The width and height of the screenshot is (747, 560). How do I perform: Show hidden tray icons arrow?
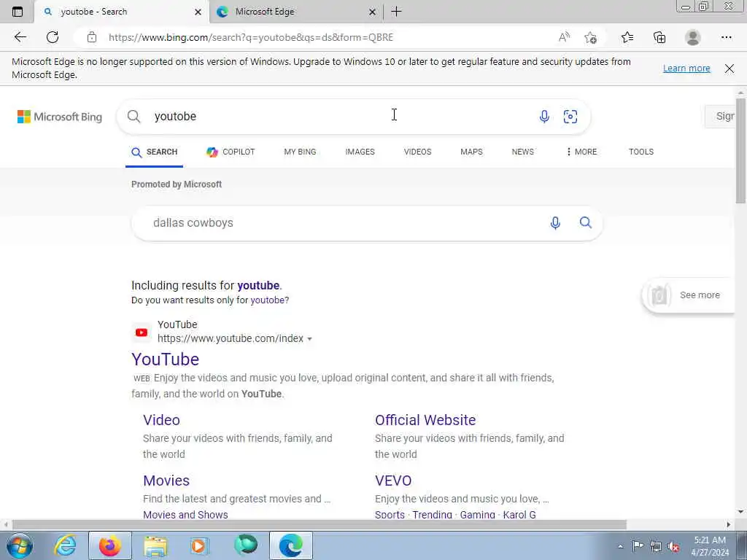(x=620, y=547)
